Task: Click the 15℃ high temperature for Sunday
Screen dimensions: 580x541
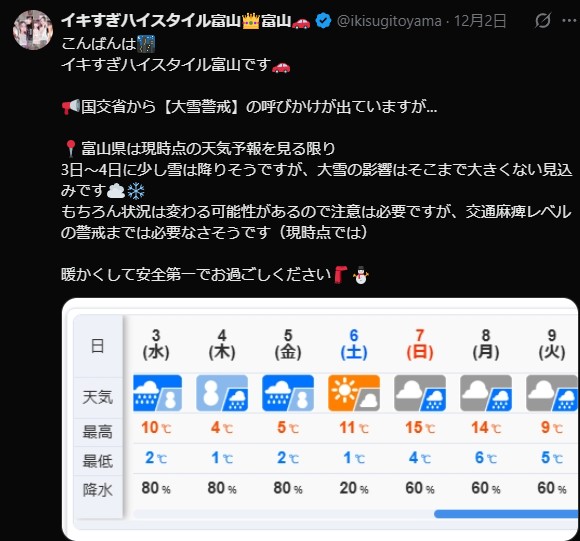Action: [x=420, y=427]
